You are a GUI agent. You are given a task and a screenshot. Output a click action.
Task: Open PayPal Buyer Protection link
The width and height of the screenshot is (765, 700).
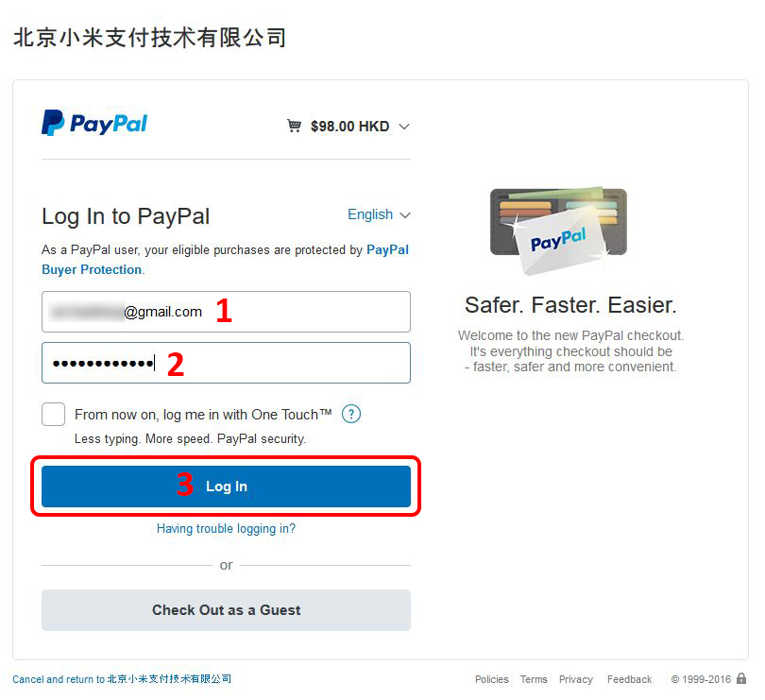point(225,260)
